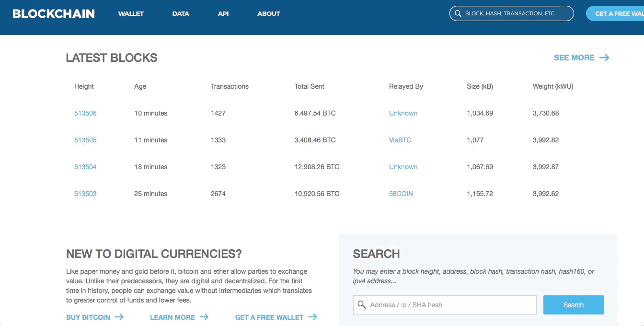
Task: Click the size value 1,155.72
Action: click(x=480, y=194)
